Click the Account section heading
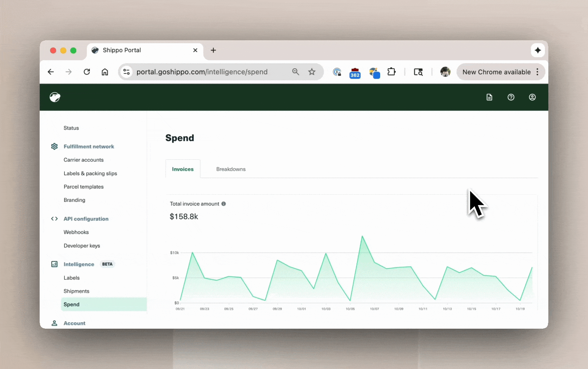Viewport: 588px width, 369px height. (x=75, y=323)
